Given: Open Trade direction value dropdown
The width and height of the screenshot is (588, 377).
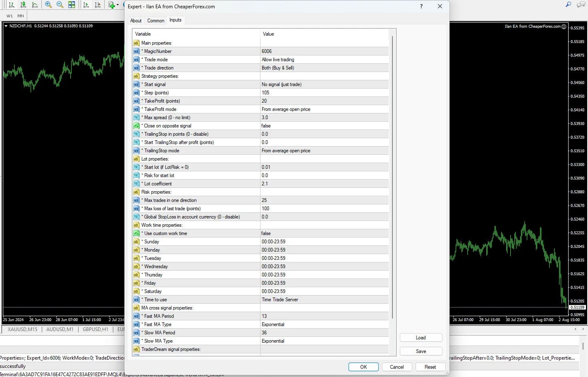Looking at the screenshot, I should point(324,68).
